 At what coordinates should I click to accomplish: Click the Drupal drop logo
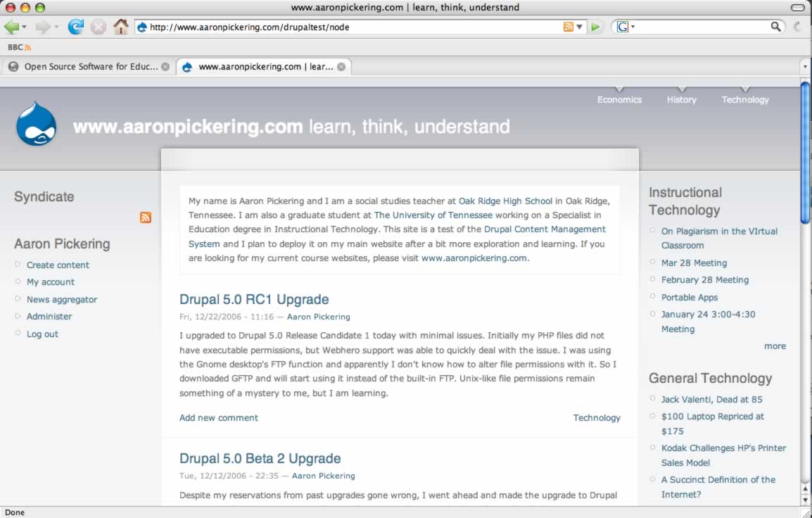pos(36,125)
